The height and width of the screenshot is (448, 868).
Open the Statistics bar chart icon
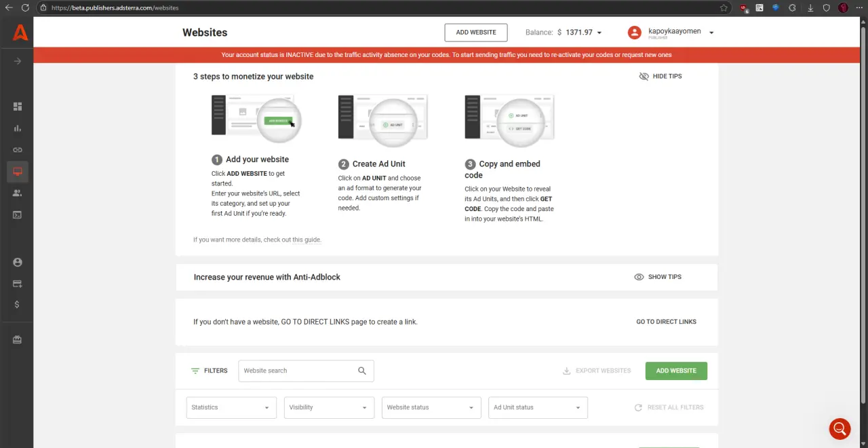pos(18,128)
